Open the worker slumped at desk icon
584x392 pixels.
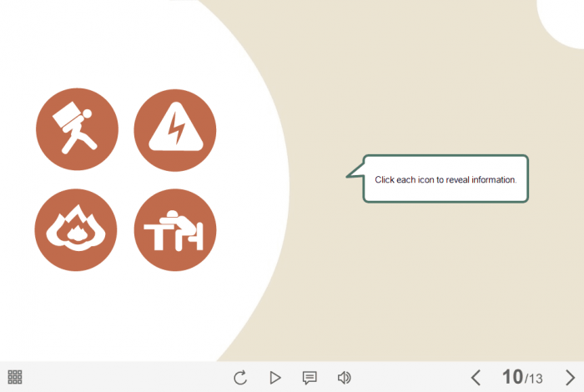pyautogui.click(x=175, y=229)
